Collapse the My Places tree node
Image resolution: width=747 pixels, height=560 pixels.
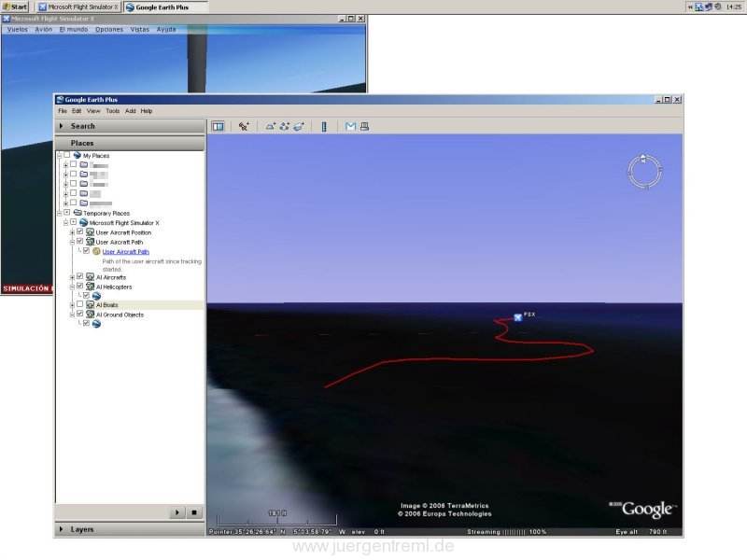(60, 156)
